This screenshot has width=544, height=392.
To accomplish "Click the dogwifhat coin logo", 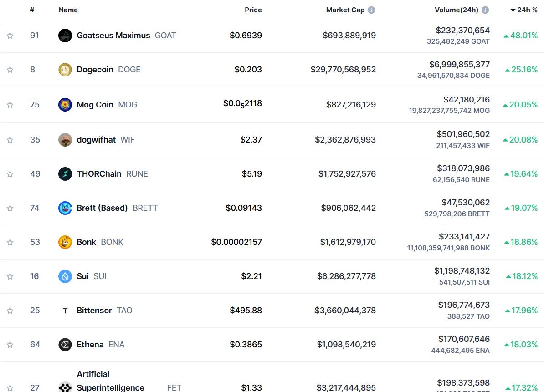I will click(x=65, y=140).
